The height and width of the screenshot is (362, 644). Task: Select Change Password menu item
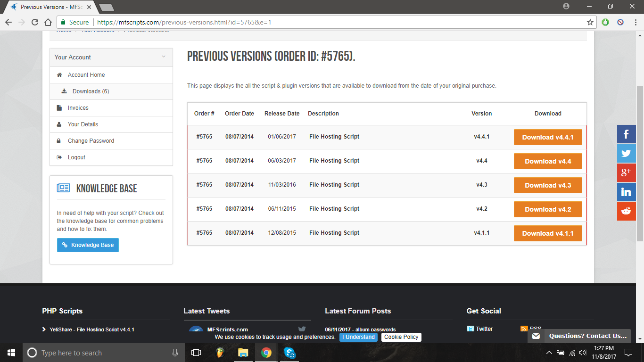tap(91, 141)
